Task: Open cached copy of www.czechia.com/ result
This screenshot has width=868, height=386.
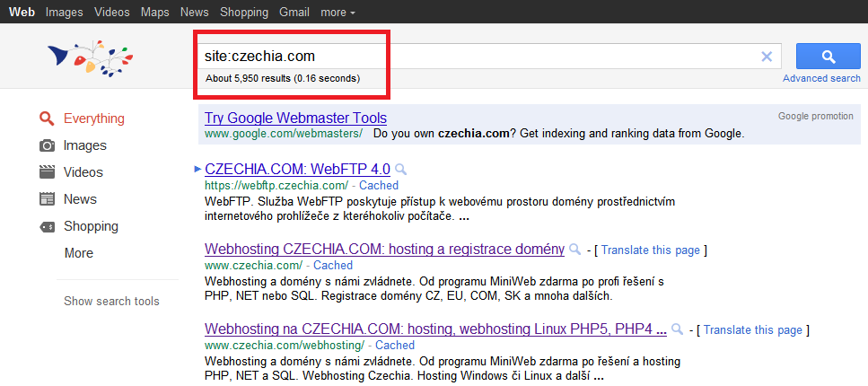Action: pos(333,266)
